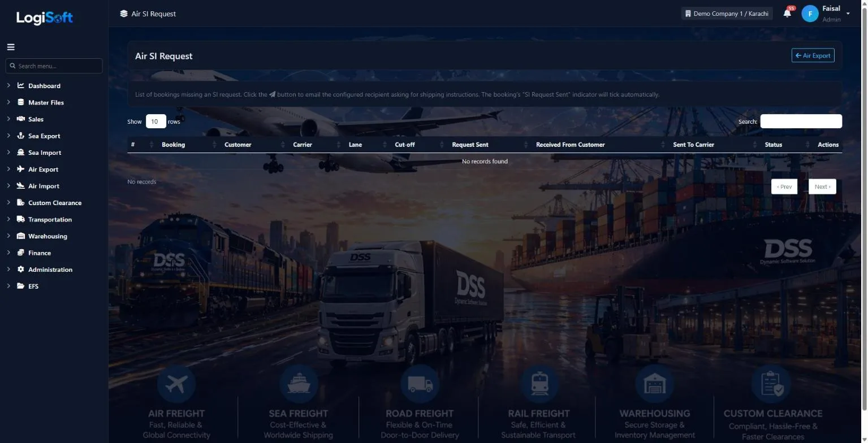
Task: Go back via the Air Export button
Action: [x=813, y=55]
